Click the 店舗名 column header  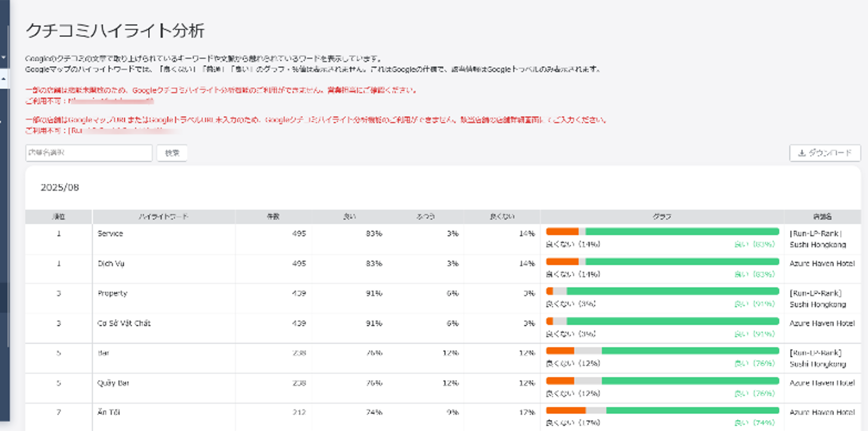pyautogui.click(x=822, y=216)
